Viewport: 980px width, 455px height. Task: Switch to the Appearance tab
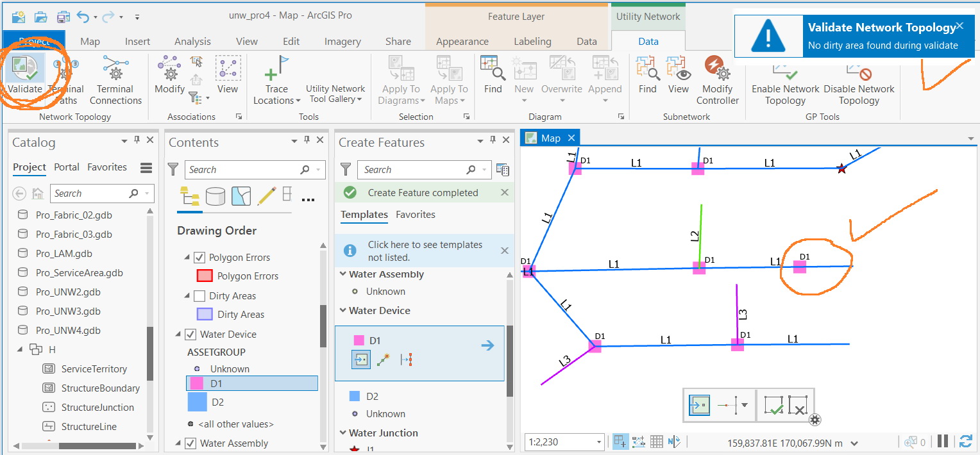pyautogui.click(x=462, y=41)
